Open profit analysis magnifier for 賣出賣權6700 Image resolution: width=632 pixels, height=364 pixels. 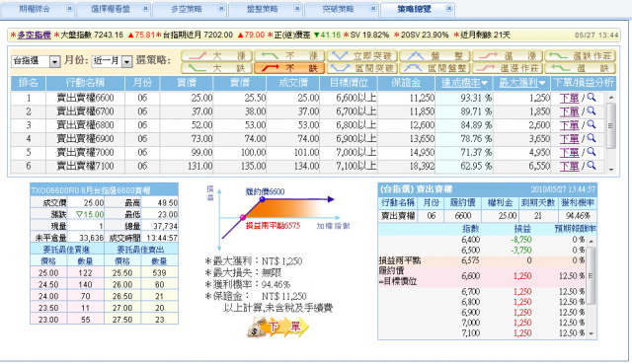point(592,110)
